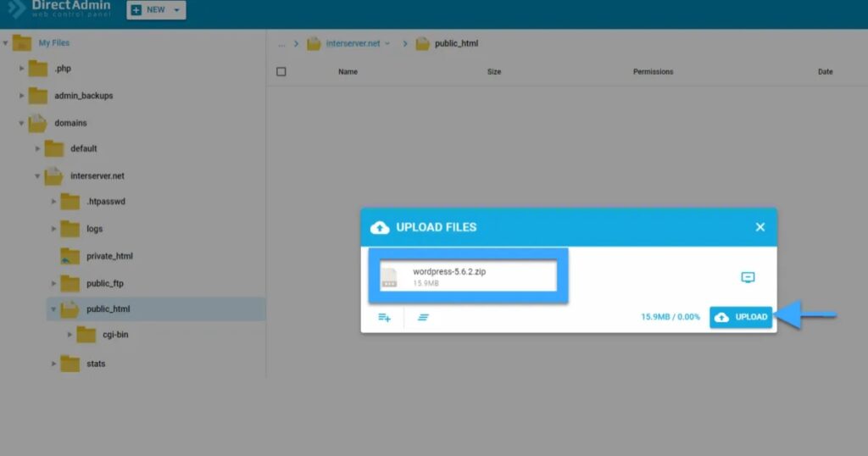Viewport: 868px width, 456px height.
Task: Sort files by Size column
Action: pyautogui.click(x=494, y=71)
